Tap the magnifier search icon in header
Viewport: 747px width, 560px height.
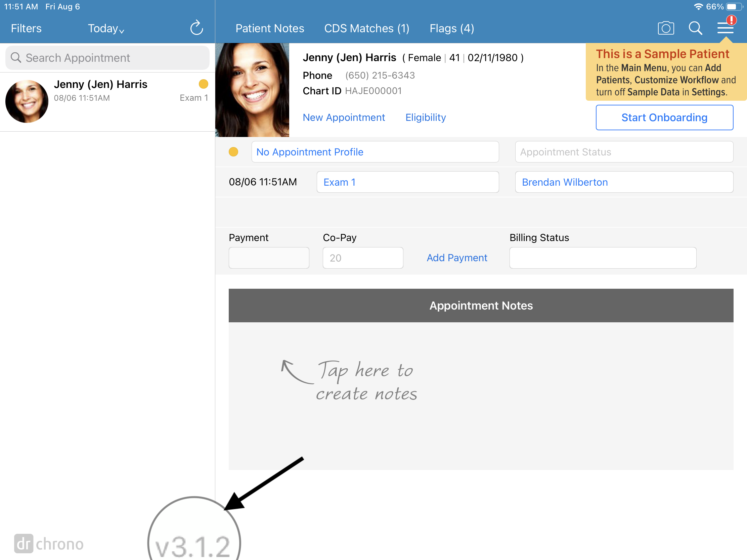[x=695, y=28]
